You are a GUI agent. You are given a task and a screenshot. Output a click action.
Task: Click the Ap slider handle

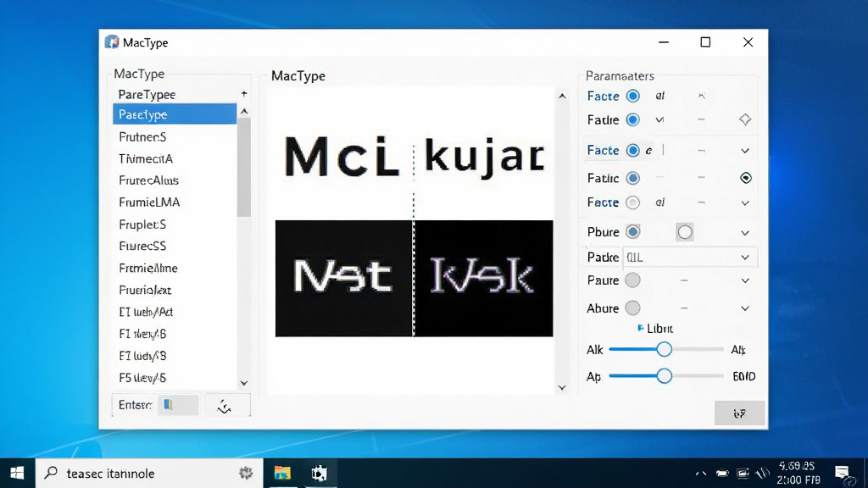coord(665,375)
